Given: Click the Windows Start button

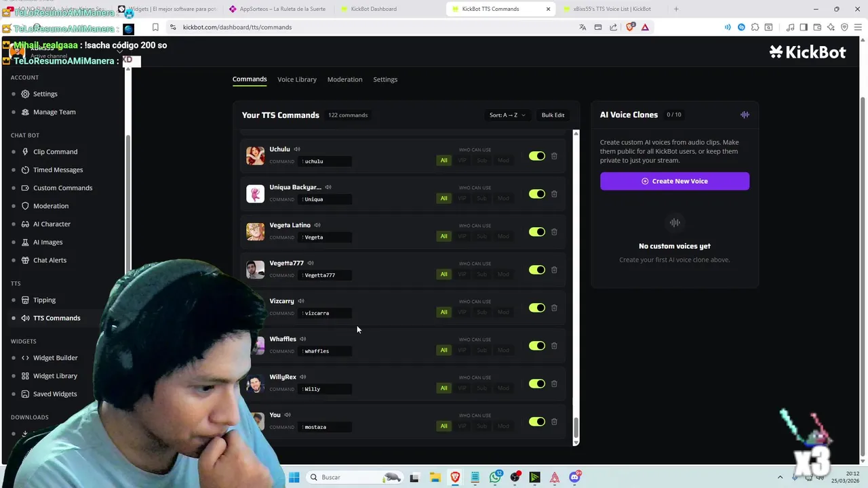Looking at the screenshot, I should 294,477.
